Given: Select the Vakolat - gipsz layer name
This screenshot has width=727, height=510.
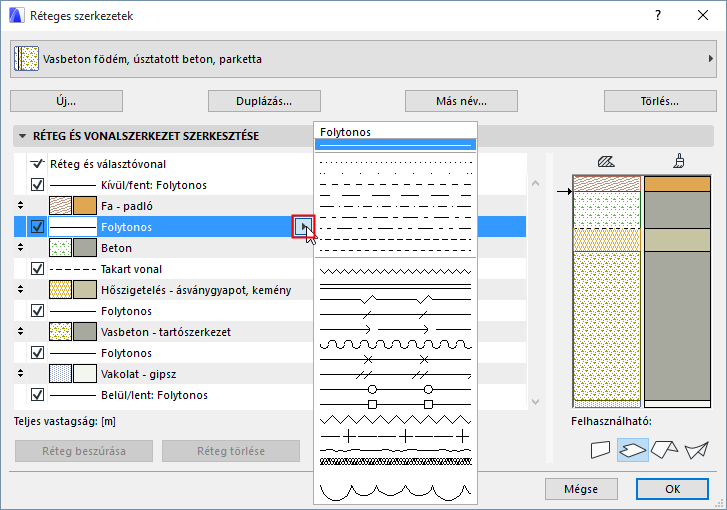Looking at the screenshot, I should tap(139, 374).
